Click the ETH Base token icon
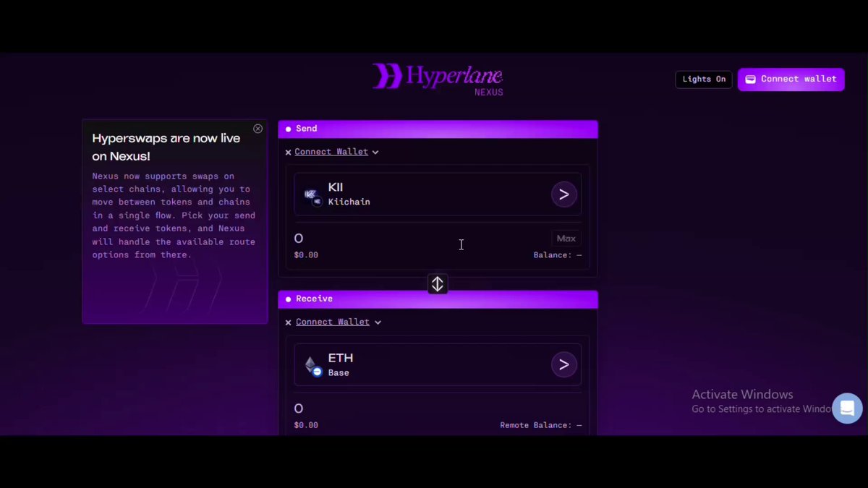The width and height of the screenshot is (868, 488). pyautogui.click(x=312, y=366)
